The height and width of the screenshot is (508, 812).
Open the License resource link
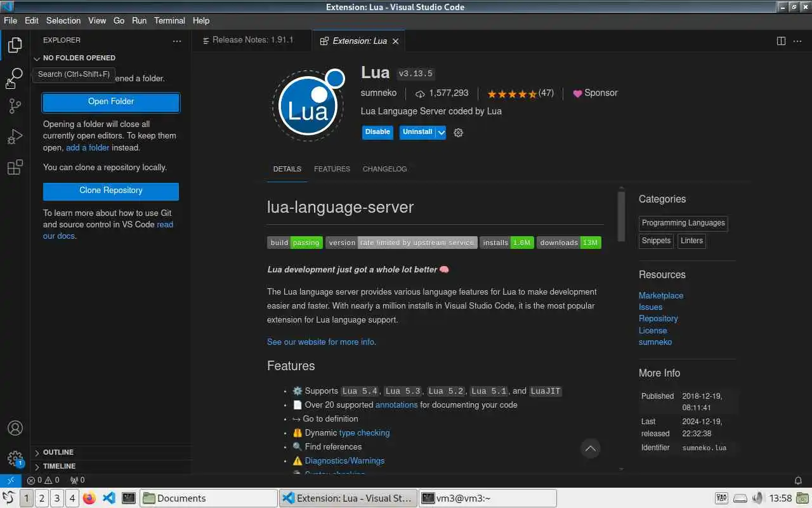(653, 330)
